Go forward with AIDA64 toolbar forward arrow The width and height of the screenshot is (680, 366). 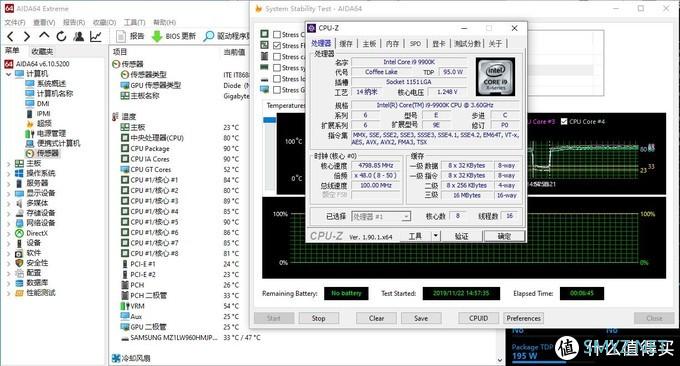(x=27, y=36)
